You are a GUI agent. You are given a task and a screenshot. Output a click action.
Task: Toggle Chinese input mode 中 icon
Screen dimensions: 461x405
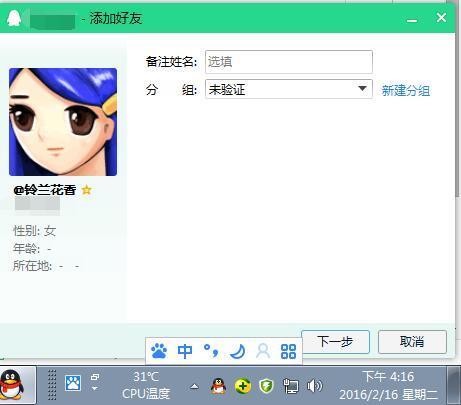pyautogui.click(x=185, y=351)
